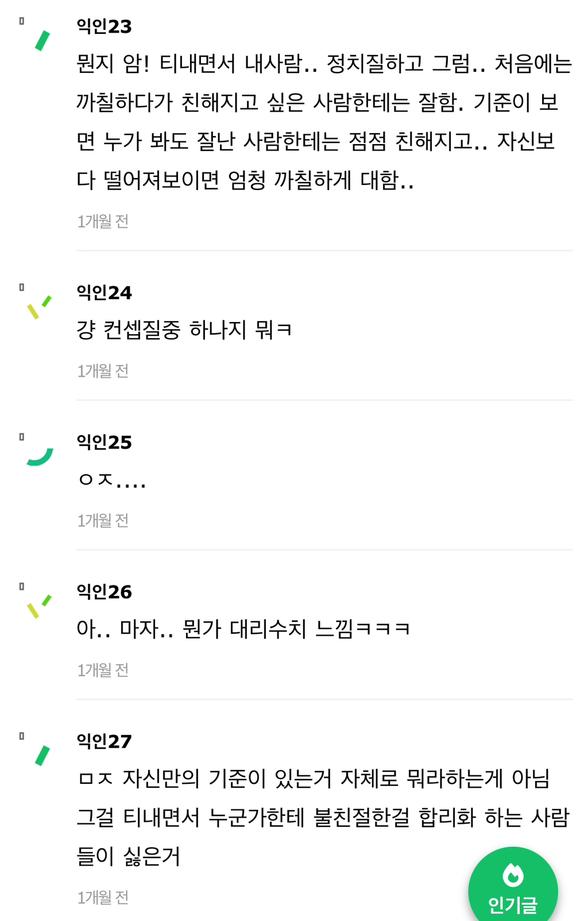Click the tiny marker icon above 익인27's avatar
Image resolution: width=588 pixels, height=921 pixels.
click(22, 736)
